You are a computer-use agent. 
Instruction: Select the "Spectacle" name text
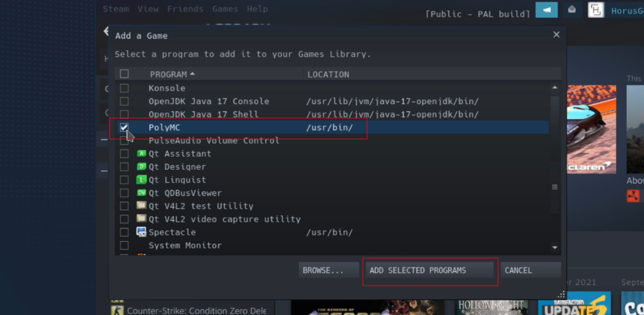tap(172, 232)
